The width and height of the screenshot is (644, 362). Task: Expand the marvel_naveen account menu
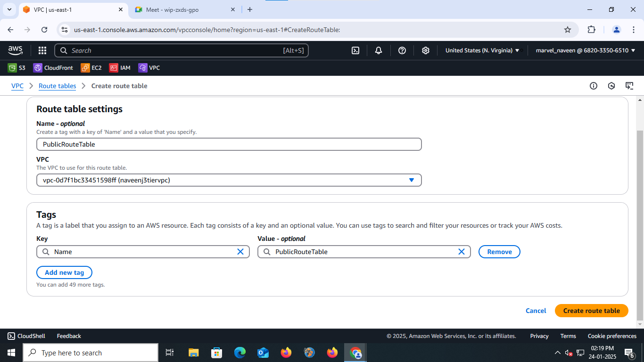(586, 50)
